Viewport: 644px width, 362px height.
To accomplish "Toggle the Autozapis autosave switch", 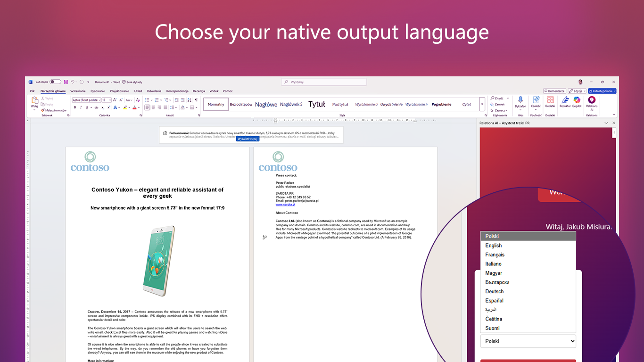I will 55,82.
